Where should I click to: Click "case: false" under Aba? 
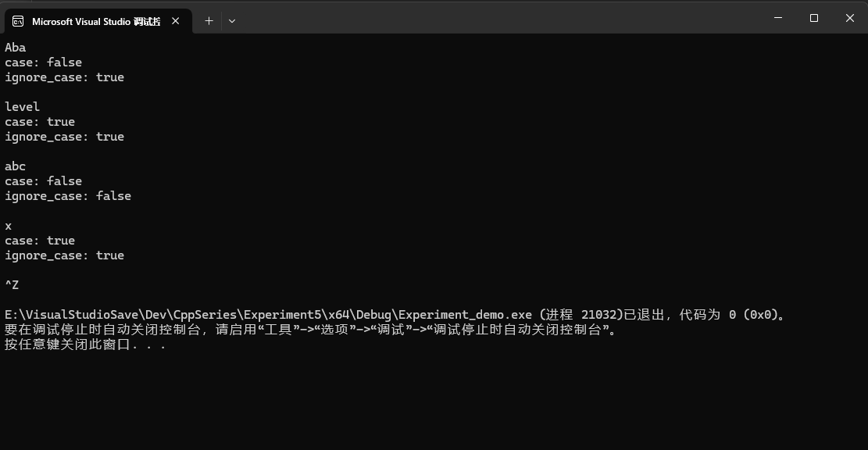pos(43,62)
